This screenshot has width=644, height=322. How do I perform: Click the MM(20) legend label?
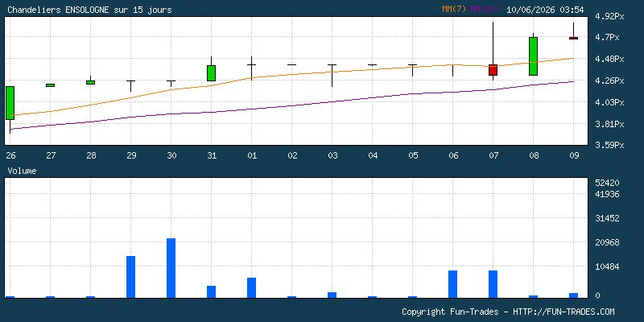[485, 10]
